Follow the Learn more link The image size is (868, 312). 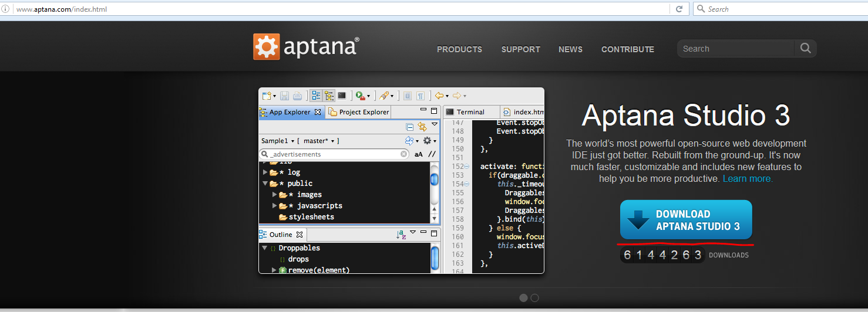point(748,178)
